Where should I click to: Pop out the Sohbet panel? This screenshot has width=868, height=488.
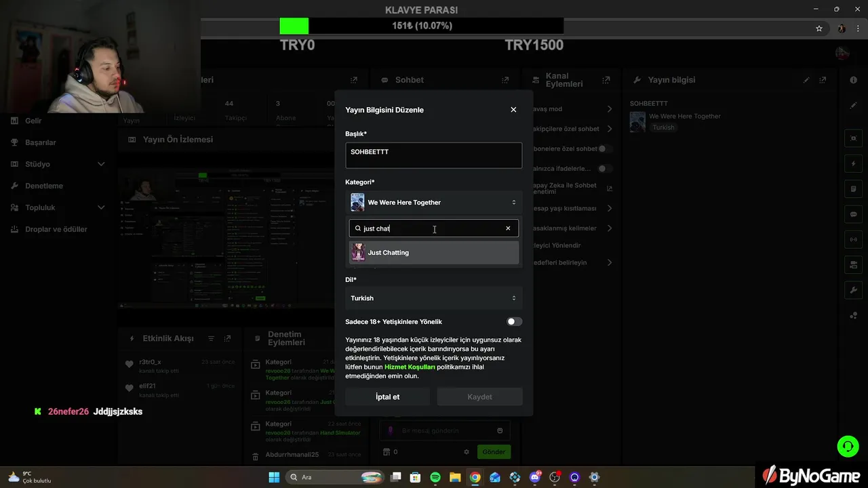(505, 80)
